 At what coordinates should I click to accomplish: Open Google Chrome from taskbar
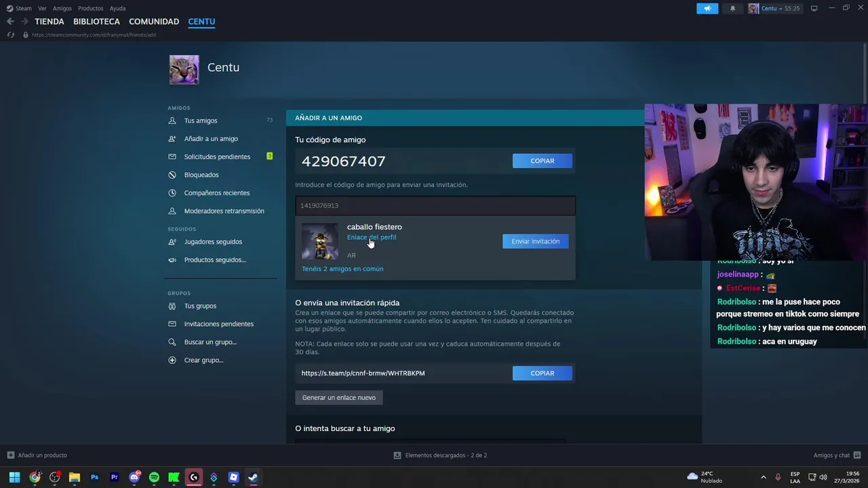click(35, 477)
